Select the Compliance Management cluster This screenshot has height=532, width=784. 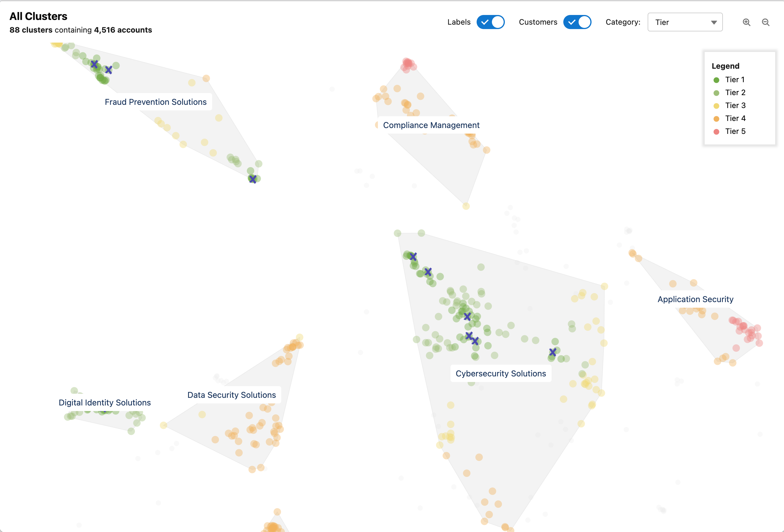(430, 125)
